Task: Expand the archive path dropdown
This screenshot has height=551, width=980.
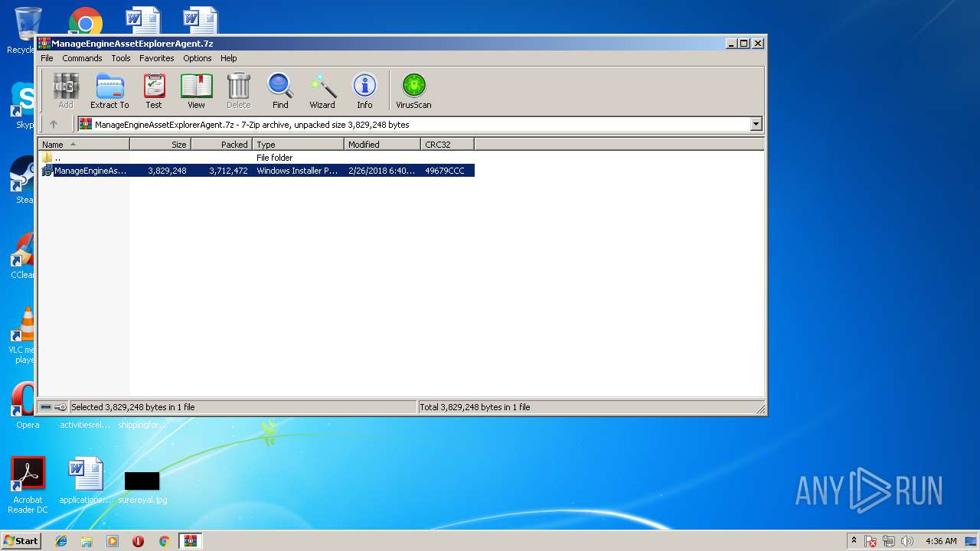Action: 756,124
